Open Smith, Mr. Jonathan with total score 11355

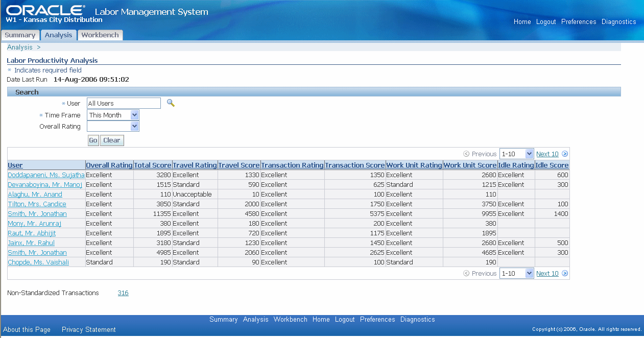tap(37, 214)
